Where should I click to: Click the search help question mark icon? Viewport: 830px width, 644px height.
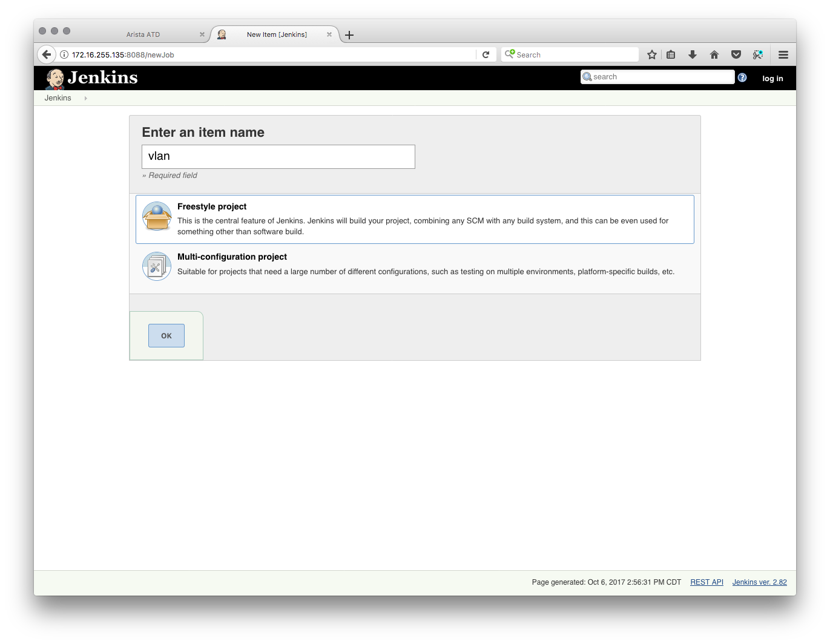[742, 77]
